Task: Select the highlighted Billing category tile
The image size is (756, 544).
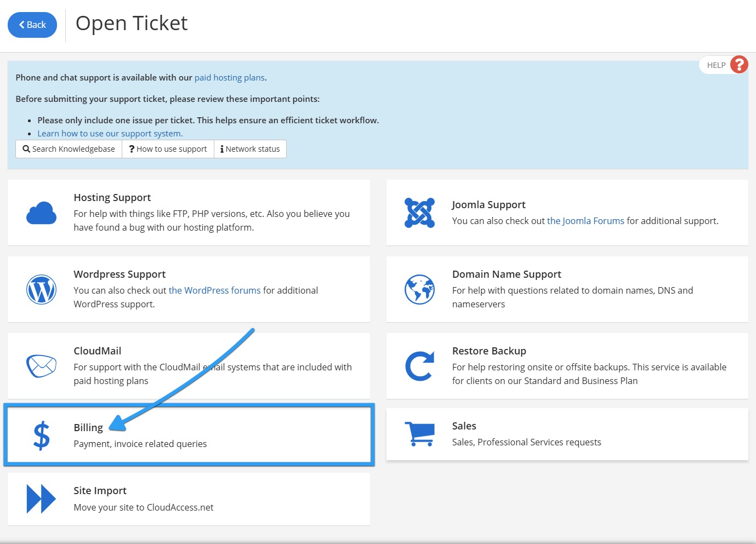Action: [x=189, y=434]
